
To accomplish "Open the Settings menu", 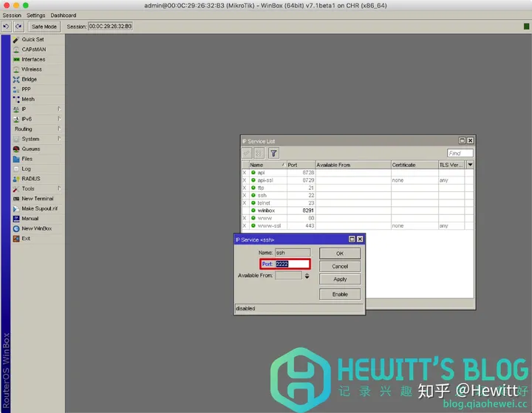I will (36, 16).
